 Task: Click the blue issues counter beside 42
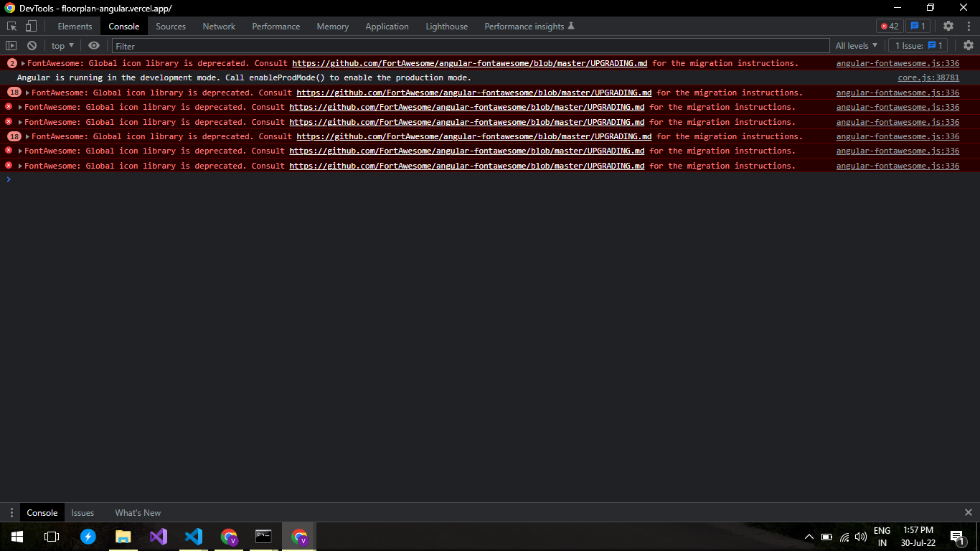point(918,26)
